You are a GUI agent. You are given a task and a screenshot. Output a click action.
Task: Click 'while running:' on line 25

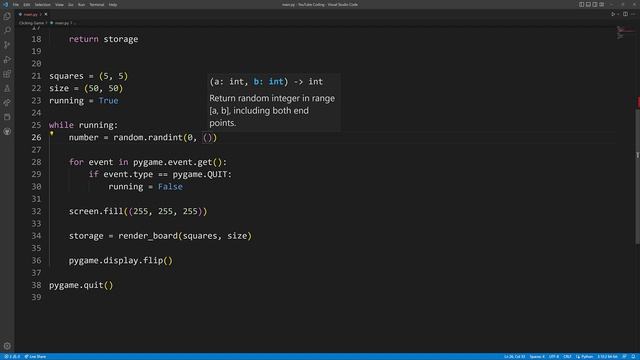[83, 125]
